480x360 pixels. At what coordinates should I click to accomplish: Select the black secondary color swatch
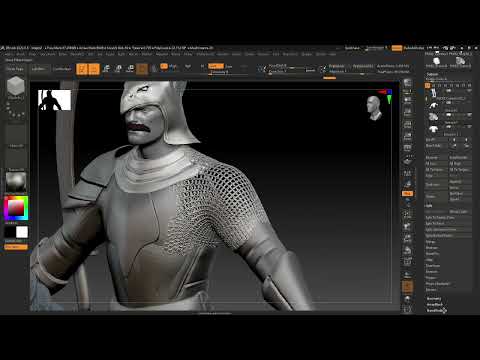(10, 232)
